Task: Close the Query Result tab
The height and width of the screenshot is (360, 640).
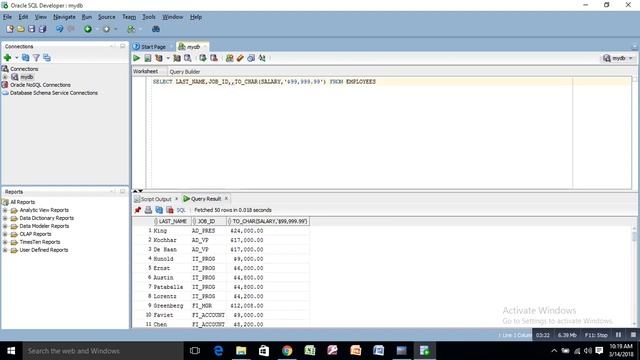Action: [x=226, y=199]
